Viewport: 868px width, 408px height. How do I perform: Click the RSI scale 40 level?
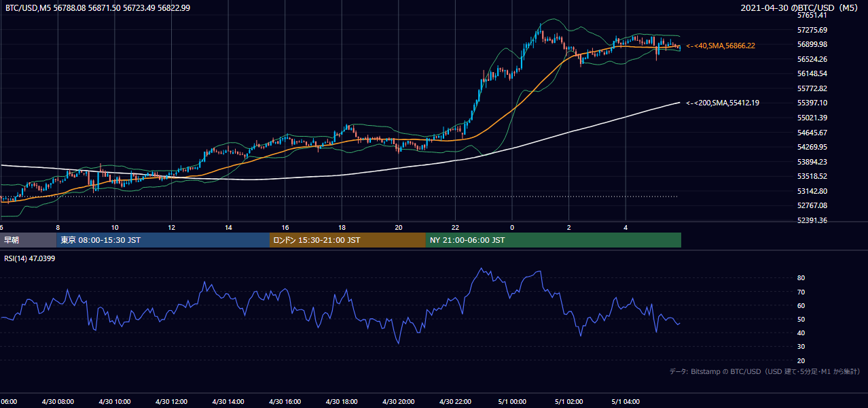[x=801, y=333]
